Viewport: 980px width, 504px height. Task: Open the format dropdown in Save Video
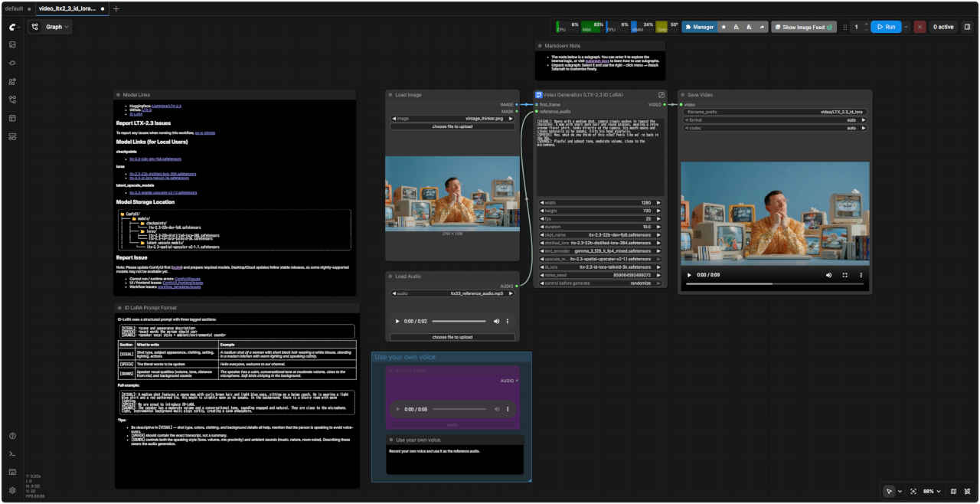point(775,119)
